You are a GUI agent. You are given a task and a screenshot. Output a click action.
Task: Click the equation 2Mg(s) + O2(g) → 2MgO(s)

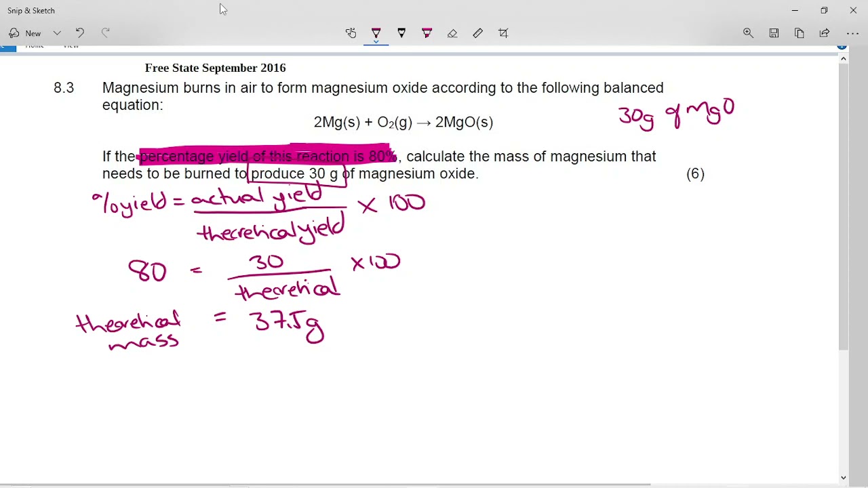pyautogui.click(x=403, y=122)
